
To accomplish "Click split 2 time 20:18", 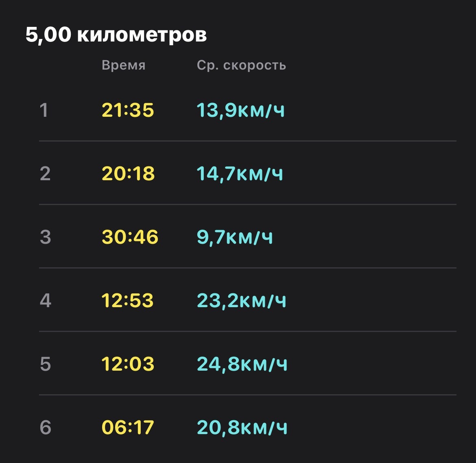I will coord(128,173).
